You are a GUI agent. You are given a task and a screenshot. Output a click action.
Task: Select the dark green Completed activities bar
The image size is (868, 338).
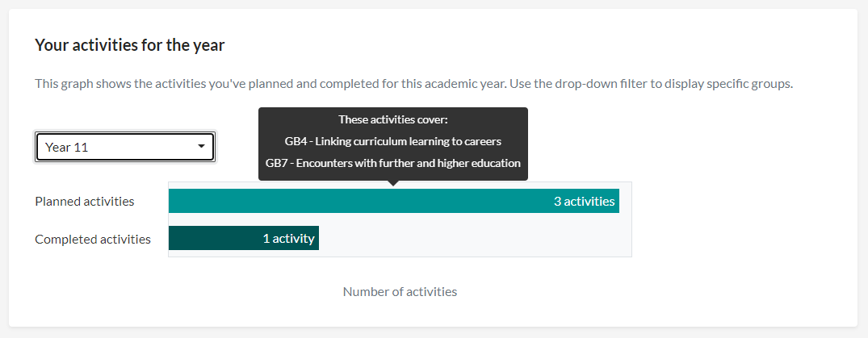(244, 239)
